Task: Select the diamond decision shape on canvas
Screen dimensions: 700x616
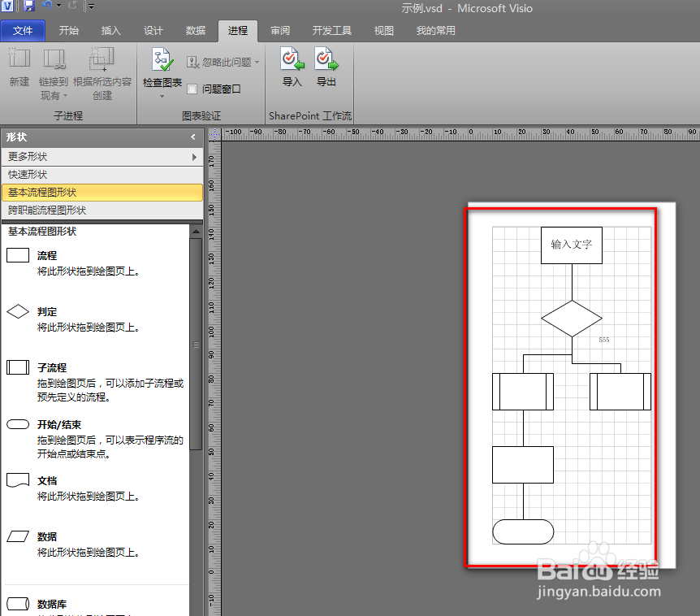Action: click(572, 319)
